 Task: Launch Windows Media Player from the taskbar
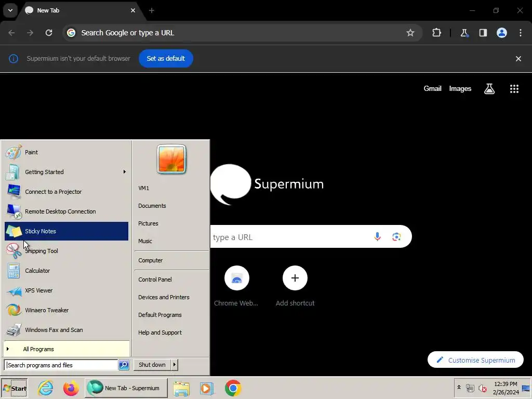(207, 388)
